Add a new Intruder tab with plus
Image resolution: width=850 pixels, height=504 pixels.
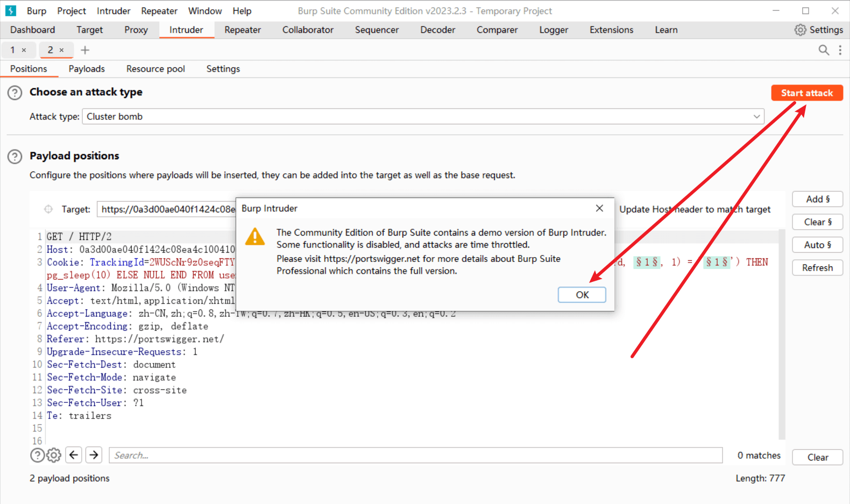pyautogui.click(x=85, y=50)
